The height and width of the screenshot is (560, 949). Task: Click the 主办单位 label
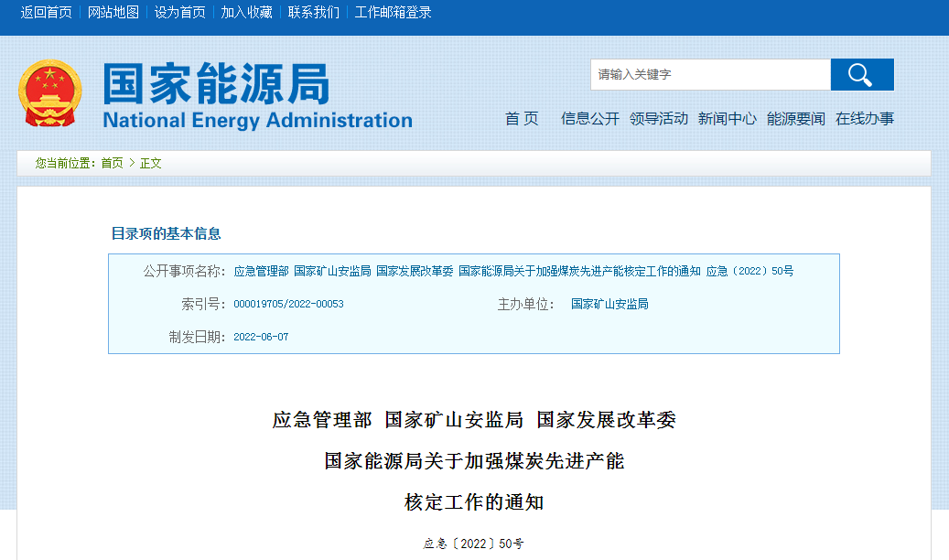pos(525,304)
